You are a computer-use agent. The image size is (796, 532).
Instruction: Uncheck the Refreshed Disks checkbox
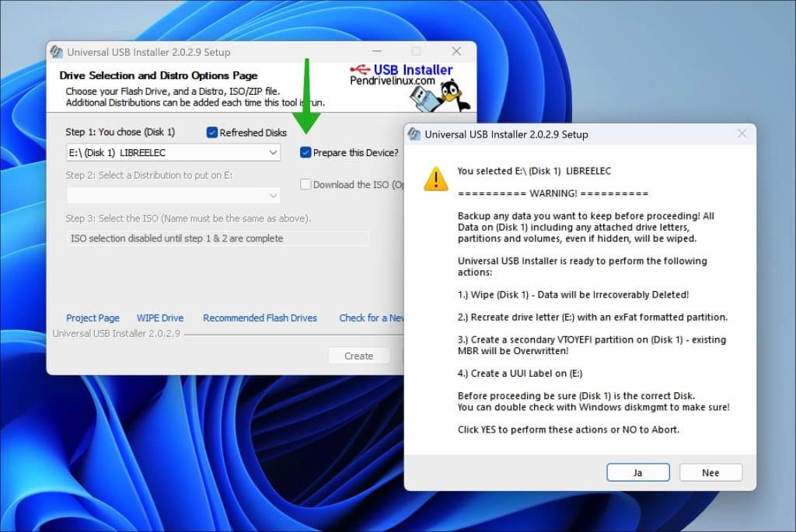212,132
